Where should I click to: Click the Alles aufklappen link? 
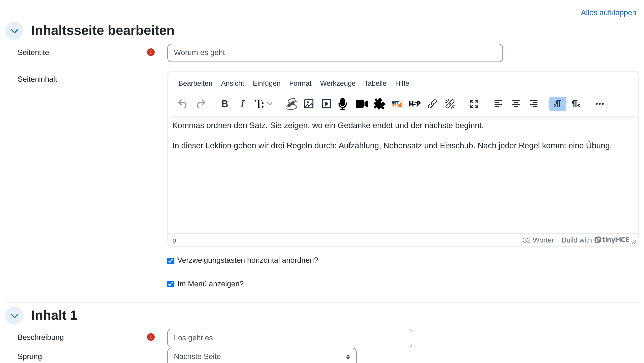click(x=608, y=13)
